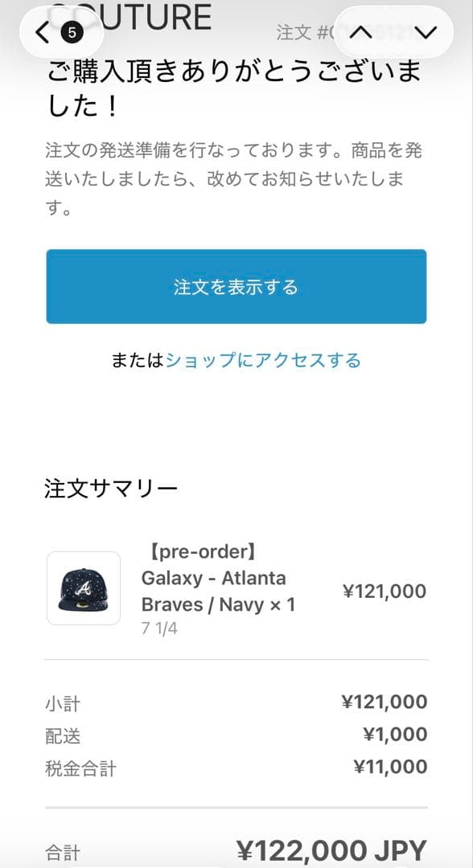Tap the back navigation chevron in top-left pill
The width and height of the screenshot is (473, 868).
40,34
